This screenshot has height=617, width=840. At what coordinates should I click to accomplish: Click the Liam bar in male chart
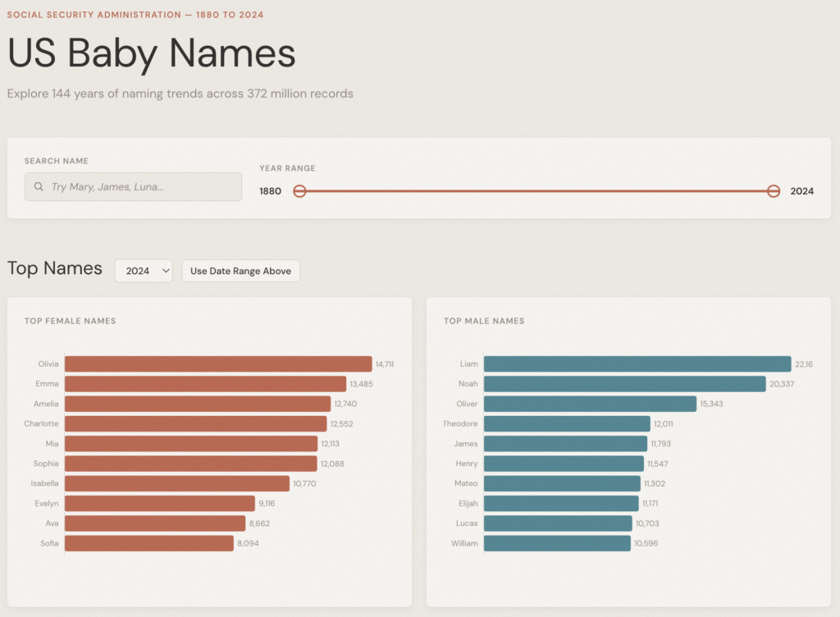[637, 364]
